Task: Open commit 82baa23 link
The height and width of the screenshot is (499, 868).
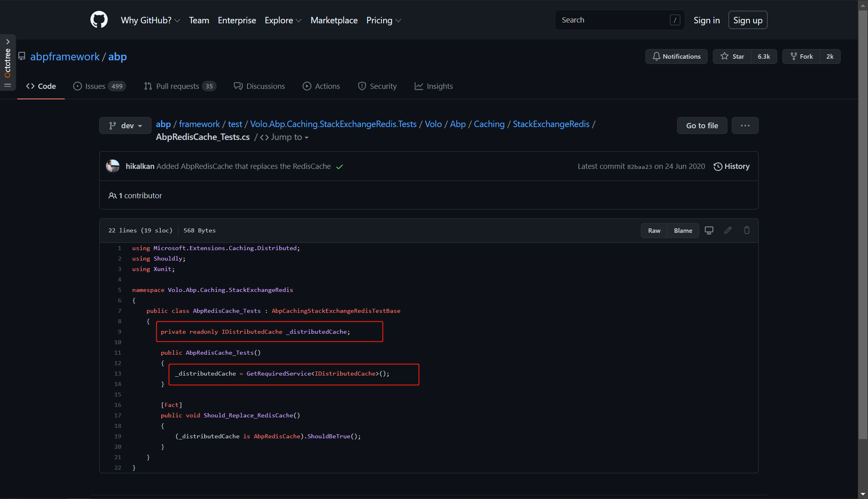Action: click(639, 166)
